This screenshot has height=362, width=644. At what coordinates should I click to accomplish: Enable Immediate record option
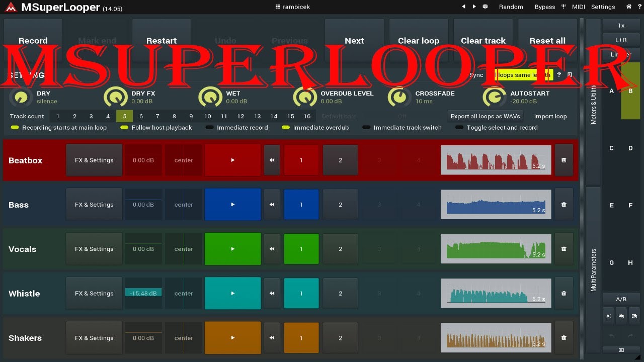236,128
